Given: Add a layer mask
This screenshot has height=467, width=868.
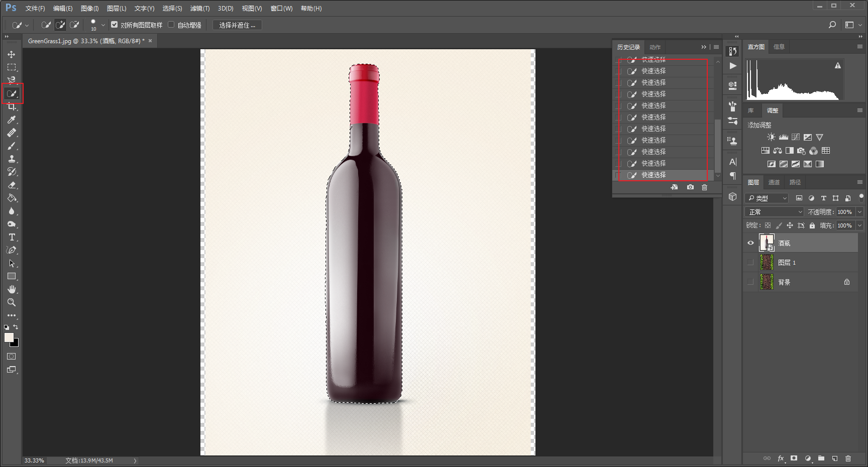Looking at the screenshot, I should coord(794,458).
